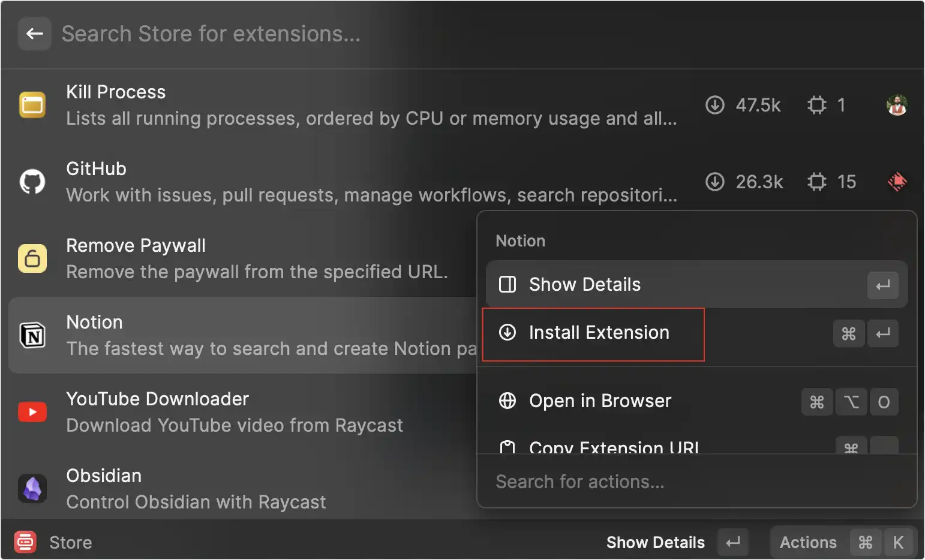The image size is (925, 560).
Task: Click the Kill Process author avatar
Action: (x=897, y=105)
